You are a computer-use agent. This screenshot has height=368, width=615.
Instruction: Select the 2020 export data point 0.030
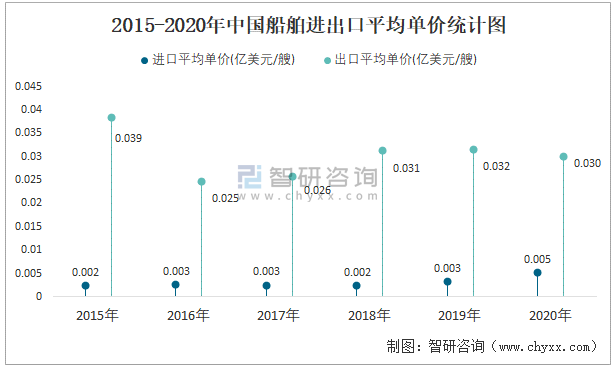tap(564, 157)
